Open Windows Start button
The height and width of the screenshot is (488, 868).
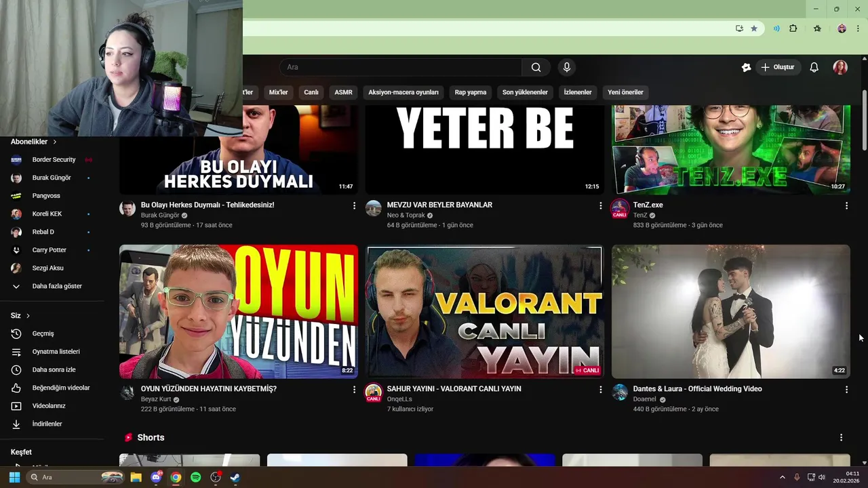(x=14, y=477)
